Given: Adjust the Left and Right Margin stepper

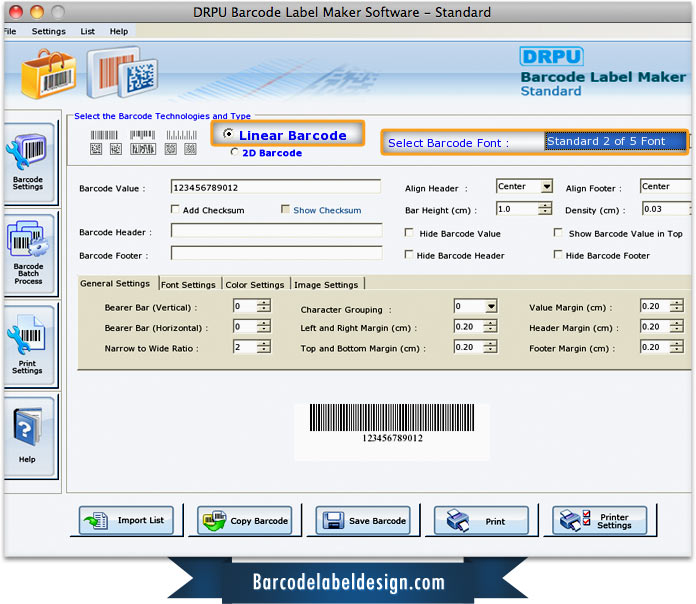Looking at the screenshot, I should (x=490, y=327).
